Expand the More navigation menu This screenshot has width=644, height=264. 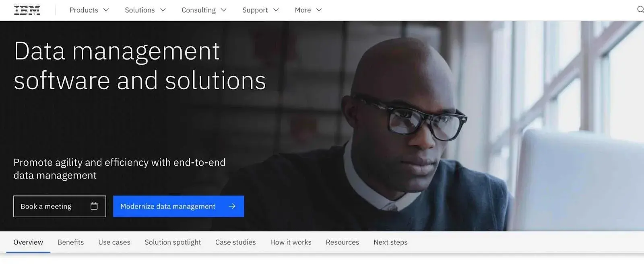pyautogui.click(x=308, y=10)
